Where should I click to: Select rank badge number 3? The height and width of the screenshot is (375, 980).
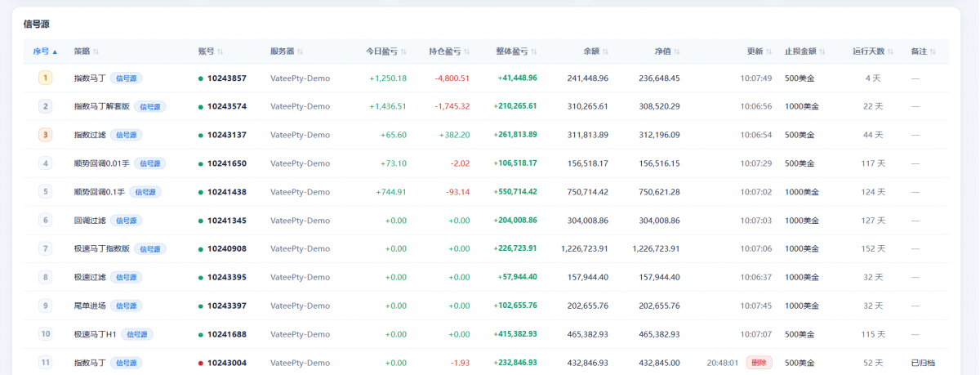click(x=46, y=135)
